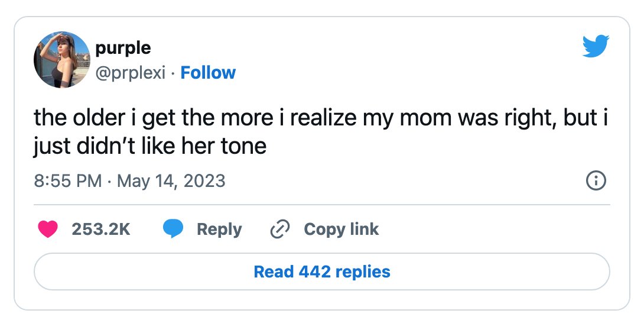Click the chain link icon beside Copy link
This screenshot has width=644, height=323.
pos(280,229)
